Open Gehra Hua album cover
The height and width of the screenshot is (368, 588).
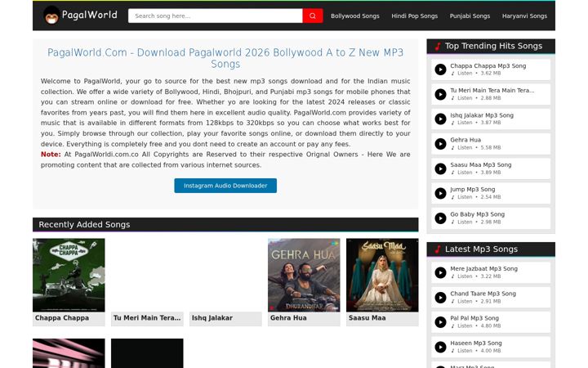pos(304,275)
